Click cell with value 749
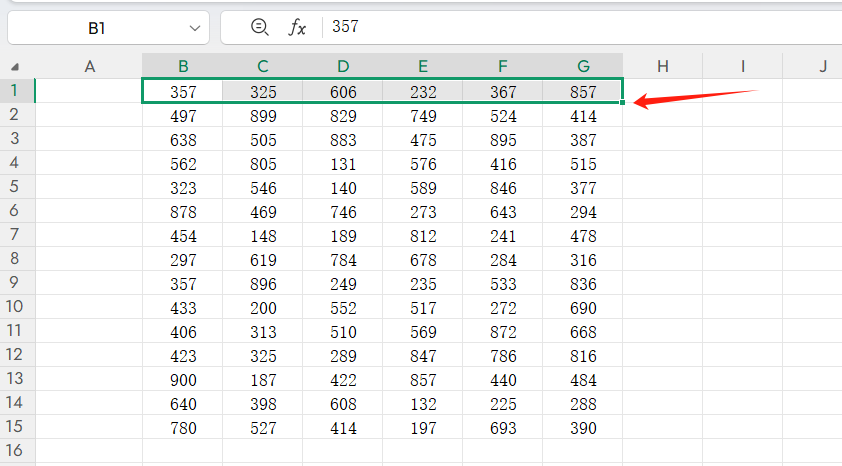Image resolution: width=842 pixels, height=466 pixels. [x=423, y=115]
